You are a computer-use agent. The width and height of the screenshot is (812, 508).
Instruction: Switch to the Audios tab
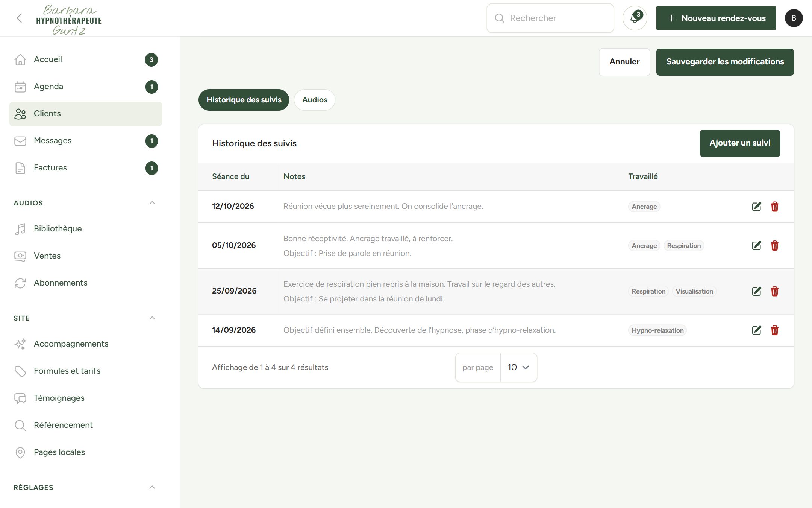tap(315, 100)
